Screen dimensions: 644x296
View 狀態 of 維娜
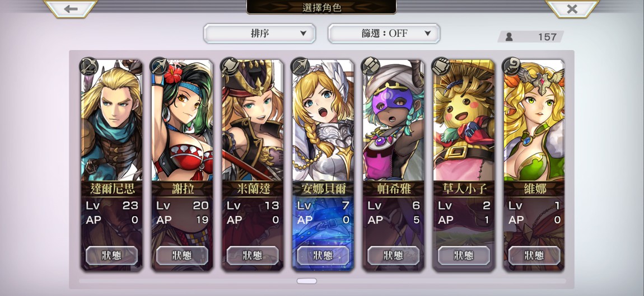pyautogui.click(x=534, y=255)
